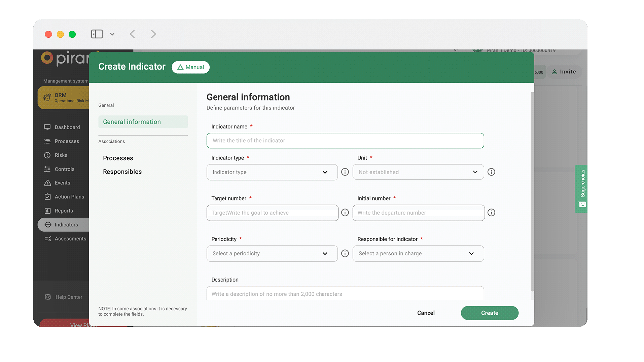Expand the Select a periodicity dropdown
Image resolution: width=644 pixels, height=362 pixels.
point(272,253)
